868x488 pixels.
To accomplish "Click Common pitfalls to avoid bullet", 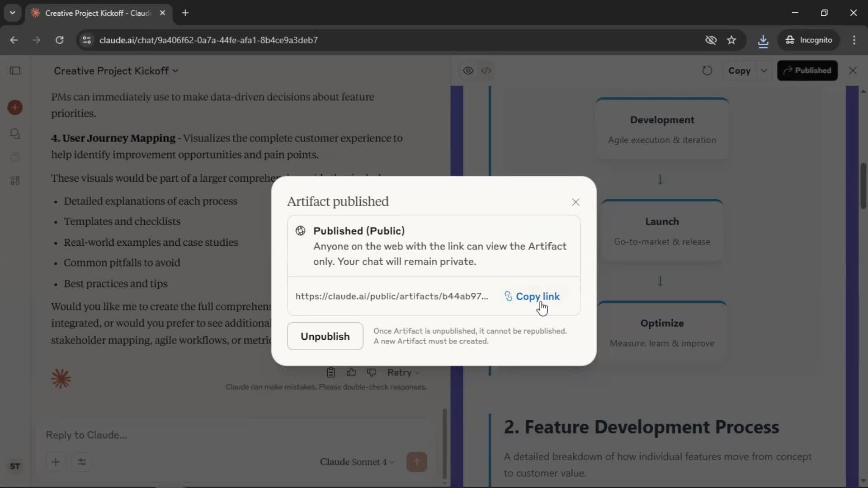I will point(122,263).
